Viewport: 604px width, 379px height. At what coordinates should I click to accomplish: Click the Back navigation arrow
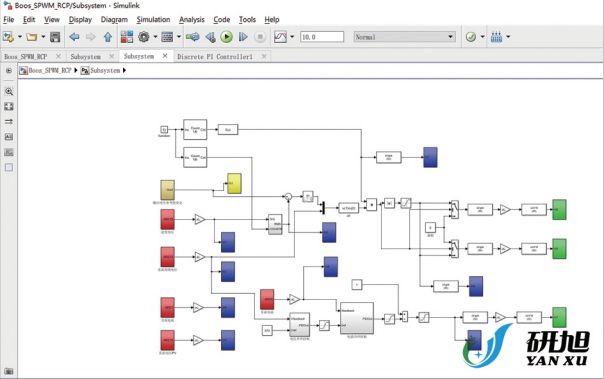(74, 37)
